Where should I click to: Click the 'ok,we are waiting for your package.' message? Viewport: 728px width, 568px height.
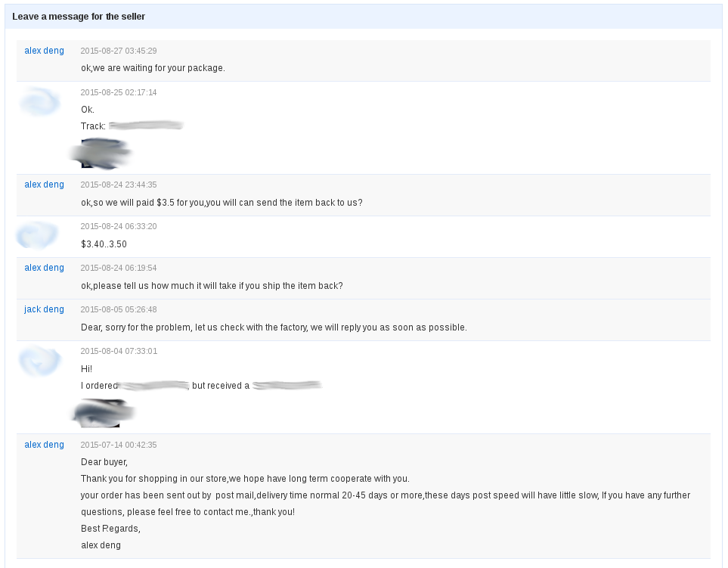[x=153, y=68]
